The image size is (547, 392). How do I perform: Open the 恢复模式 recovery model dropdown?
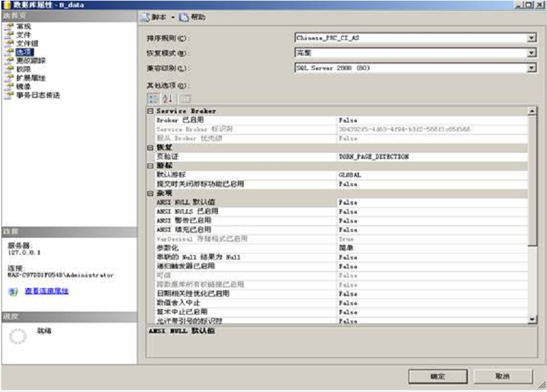(531, 53)
